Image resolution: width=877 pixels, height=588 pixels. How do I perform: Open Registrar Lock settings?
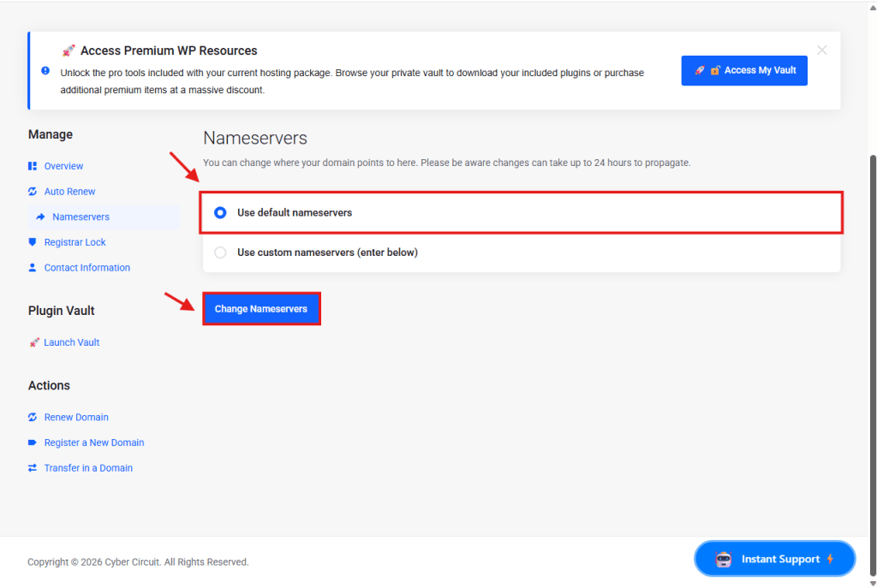point(75,242)
